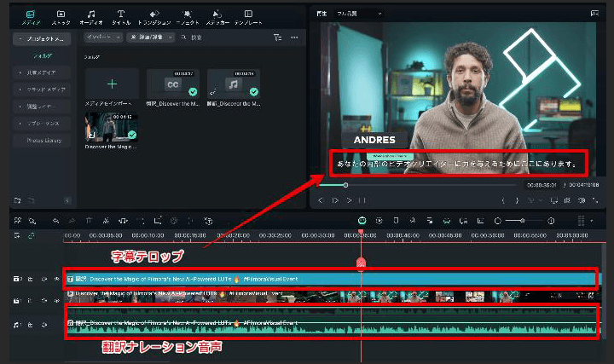Open the エフェクト (Effects) panel icon
Image resolution: width=614 pixels, height=364 pixels.
coord(187,17)
